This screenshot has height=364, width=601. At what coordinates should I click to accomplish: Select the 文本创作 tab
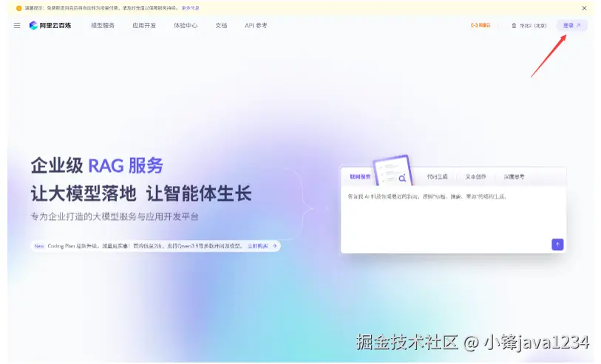[475, 177]
